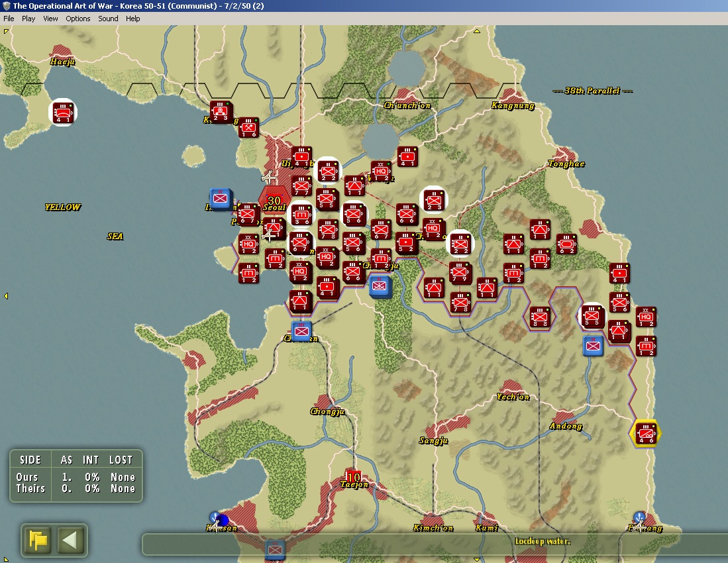Click the top-left corner map scroll arrow

pos(5,31)
